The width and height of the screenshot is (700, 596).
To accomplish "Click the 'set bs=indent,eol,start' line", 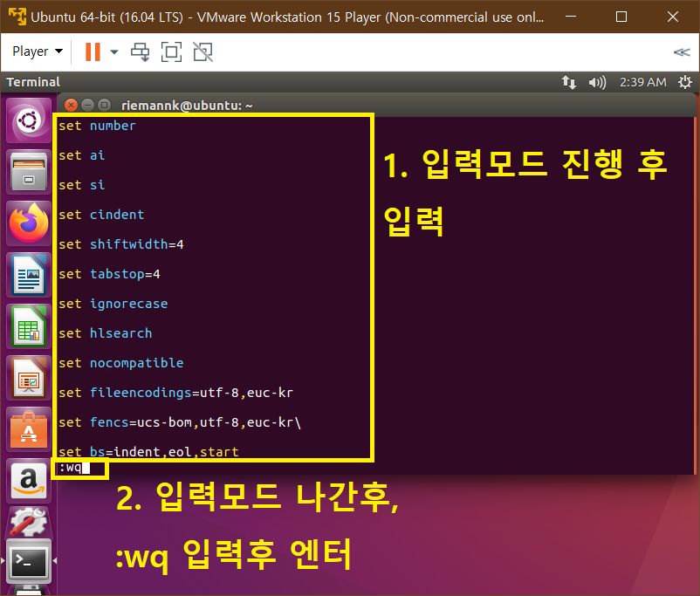I will [x=148, y=452].
